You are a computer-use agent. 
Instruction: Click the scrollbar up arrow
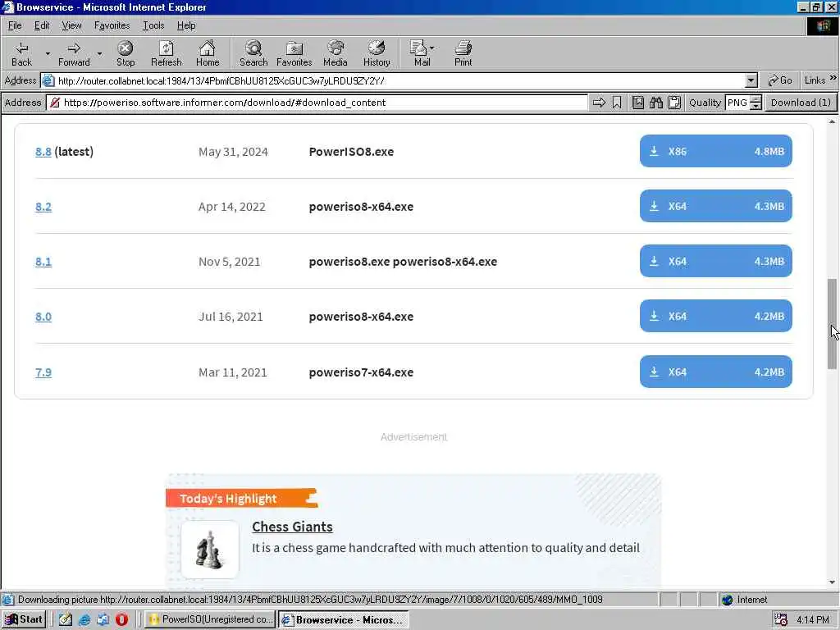(832, 122)
